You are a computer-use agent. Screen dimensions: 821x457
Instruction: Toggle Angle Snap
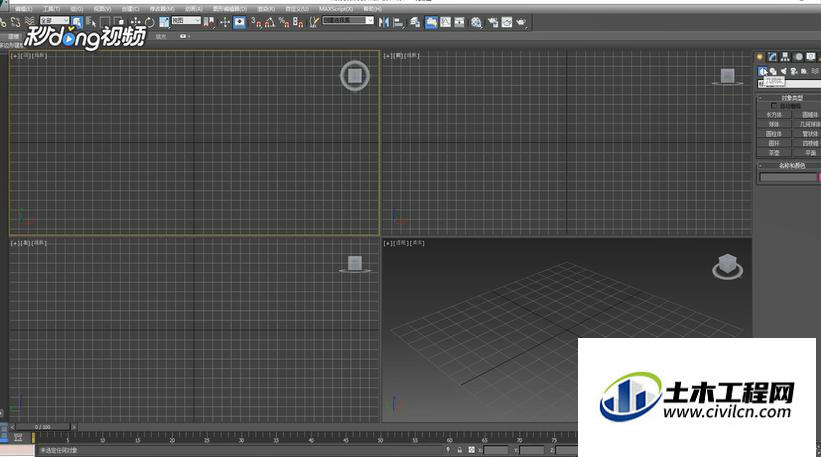pyautogui.click(x=270, y=22)
